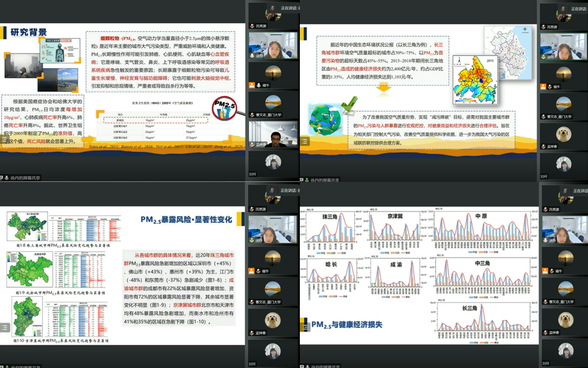Open the slide outline icon on the 研究背景 slide
Screen dimensions: 588x368
point(4,140)
